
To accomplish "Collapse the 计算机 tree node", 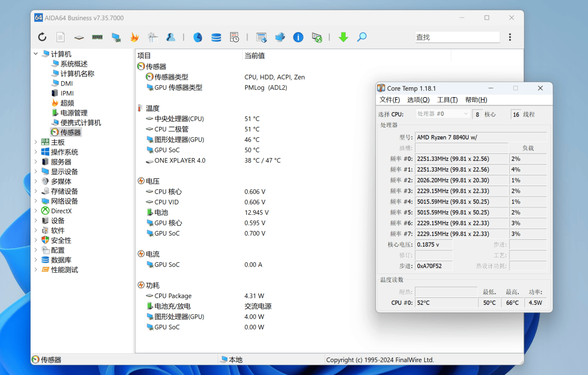I will click(x=36, y=54).
